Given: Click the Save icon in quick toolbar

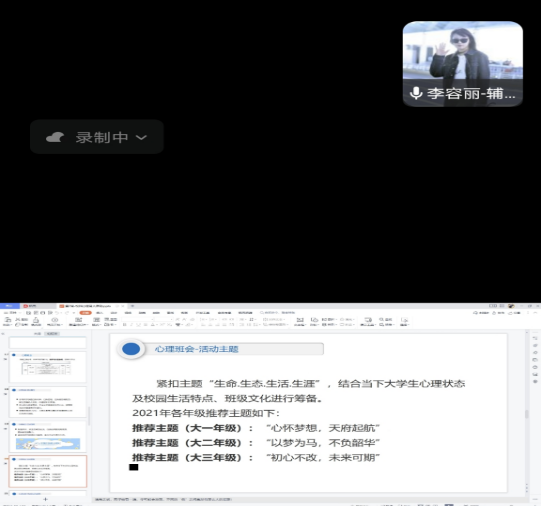Looking at the screenshot, I should click(x=29, y=313).
